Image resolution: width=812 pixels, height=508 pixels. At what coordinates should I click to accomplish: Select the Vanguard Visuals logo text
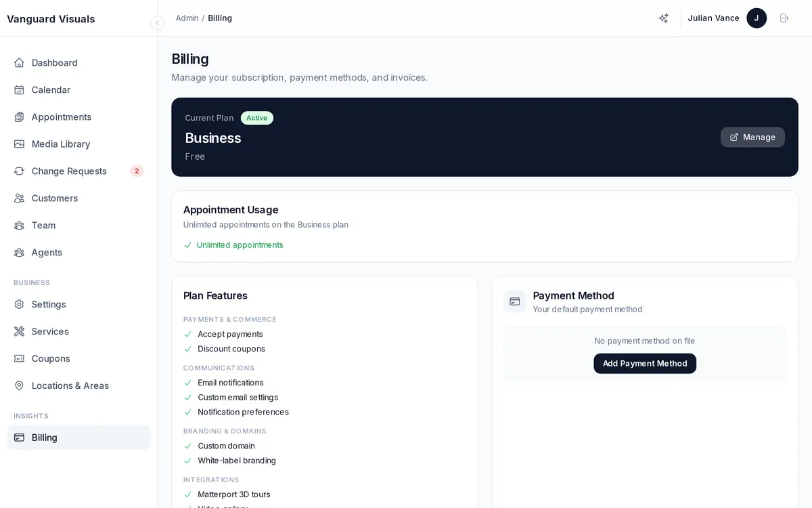[50, 19]
